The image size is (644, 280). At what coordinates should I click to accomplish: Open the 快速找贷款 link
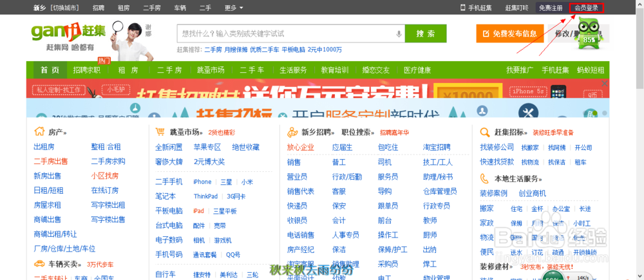coord(497,162)
